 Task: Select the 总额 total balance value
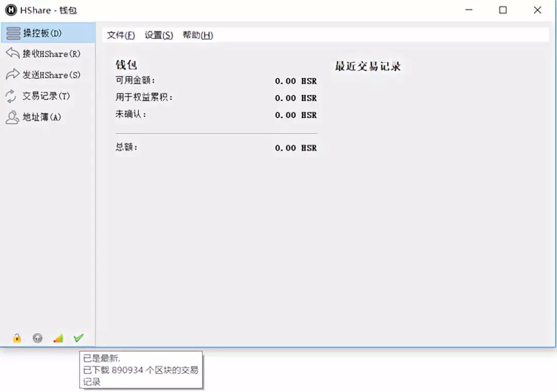pos(296,148)
